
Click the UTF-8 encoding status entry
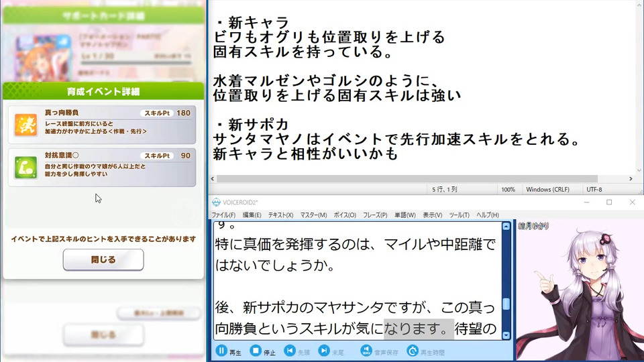(594, 189)
